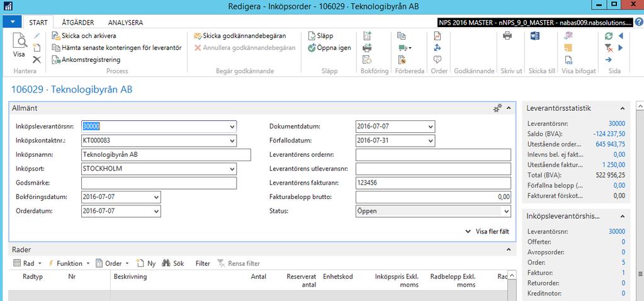The width and height of the screenshot is (644, 301).
Task: Click in the Inköpsnamn field
Action: 166,155
